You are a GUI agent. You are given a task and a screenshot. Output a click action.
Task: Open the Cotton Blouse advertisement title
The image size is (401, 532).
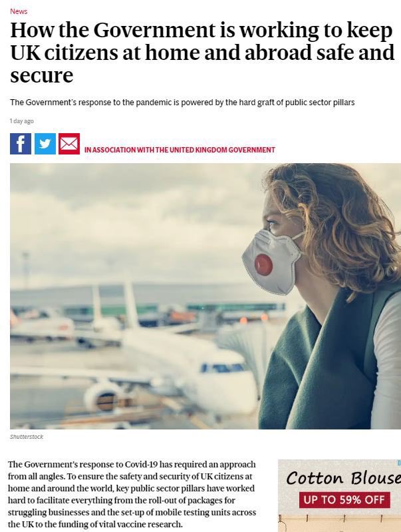(x=344, y=477)
